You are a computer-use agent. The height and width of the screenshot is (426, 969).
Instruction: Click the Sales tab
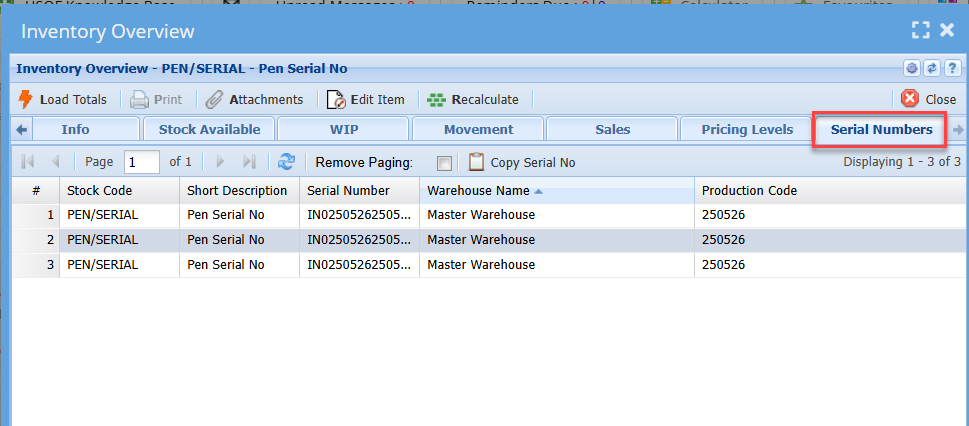[613, 129]
